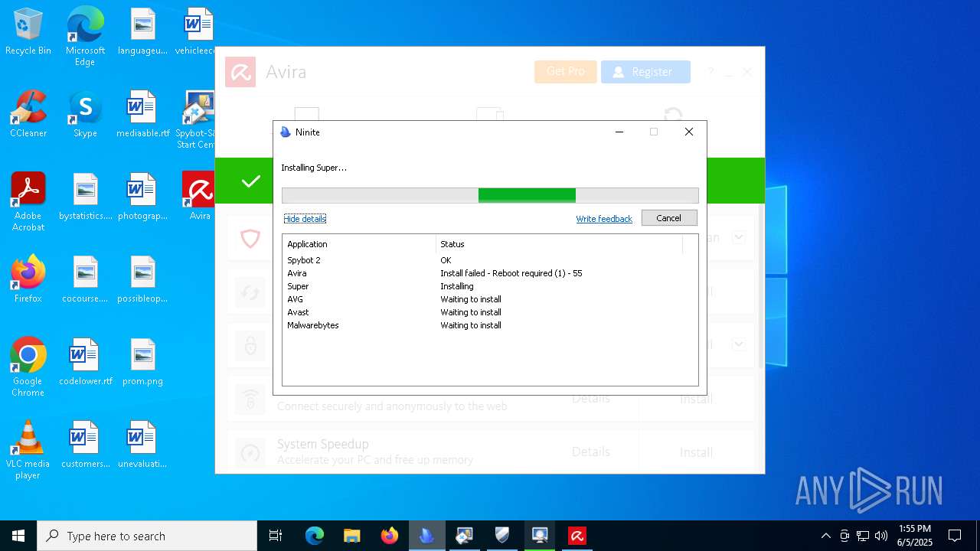The width and height of the screenshot is (980, 551).
Task: Open the volume control in system tray
Action: [881, 536]
